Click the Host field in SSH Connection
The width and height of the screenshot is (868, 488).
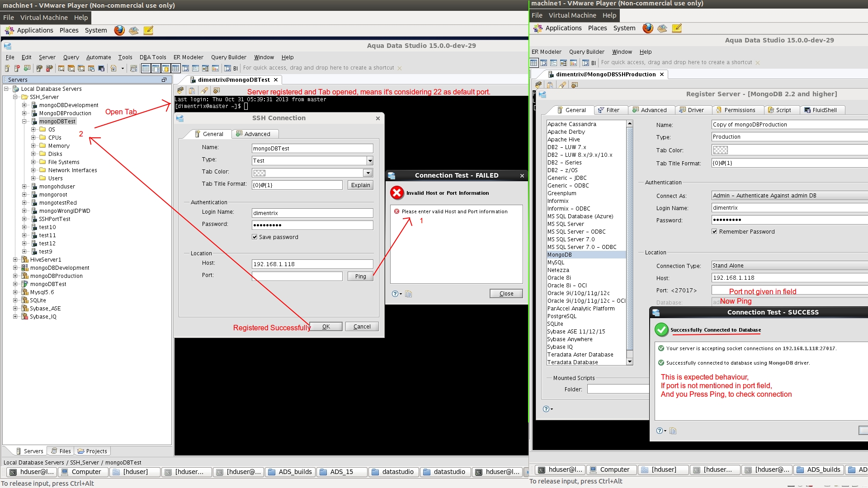[x=312, y=264]
